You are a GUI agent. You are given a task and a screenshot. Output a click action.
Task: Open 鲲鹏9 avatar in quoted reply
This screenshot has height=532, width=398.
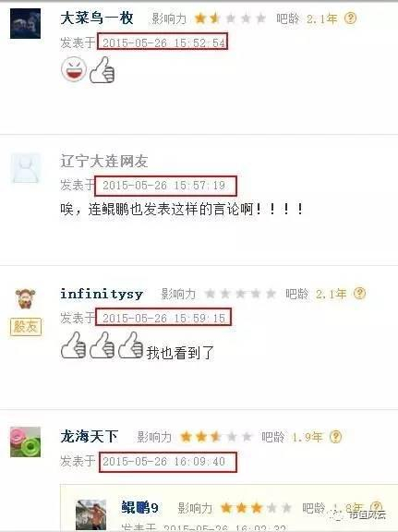(x=90, y=514)
